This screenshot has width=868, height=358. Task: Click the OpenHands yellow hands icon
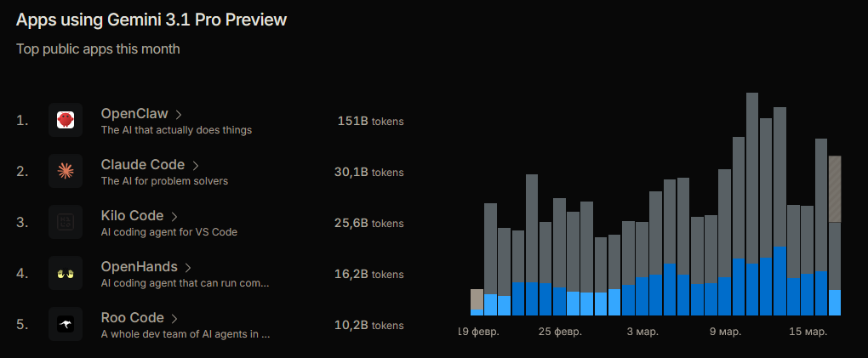click(66, 273)
